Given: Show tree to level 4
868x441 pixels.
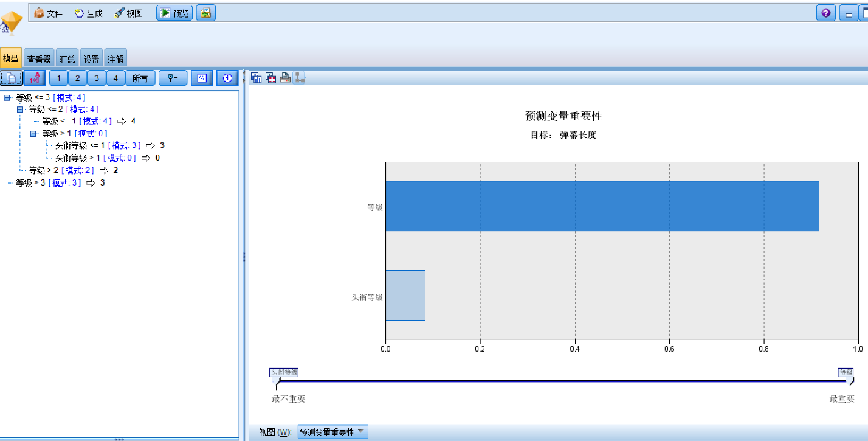Looking at the screenshot, I should coord(115,78).
